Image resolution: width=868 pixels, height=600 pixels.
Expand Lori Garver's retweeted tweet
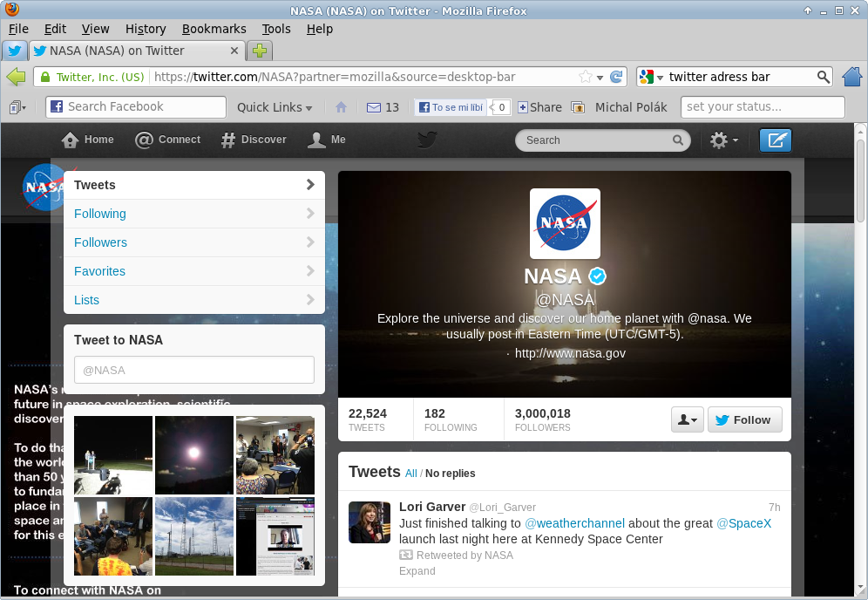click(x=417, y=571)
